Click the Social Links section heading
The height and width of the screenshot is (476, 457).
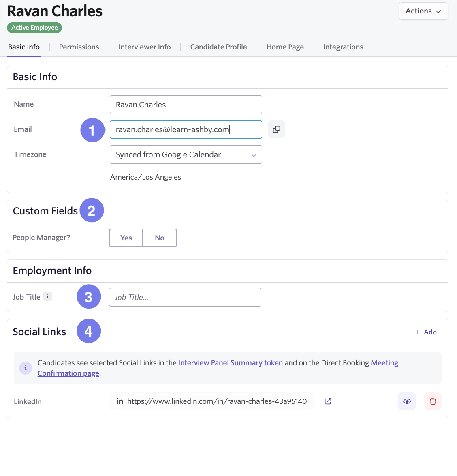[39, 332]
